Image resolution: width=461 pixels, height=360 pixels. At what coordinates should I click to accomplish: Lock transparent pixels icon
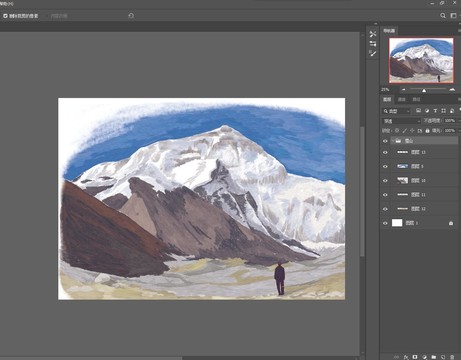[397, 131]
